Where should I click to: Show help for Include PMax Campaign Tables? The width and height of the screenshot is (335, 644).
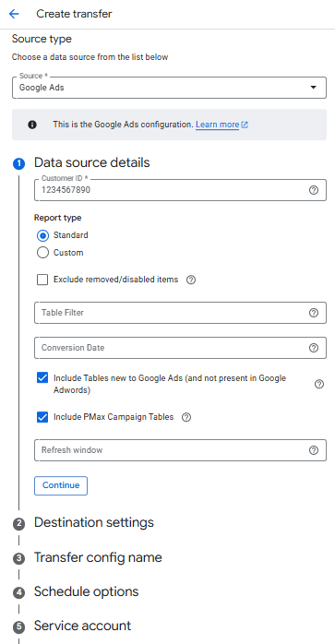point(186,417)
